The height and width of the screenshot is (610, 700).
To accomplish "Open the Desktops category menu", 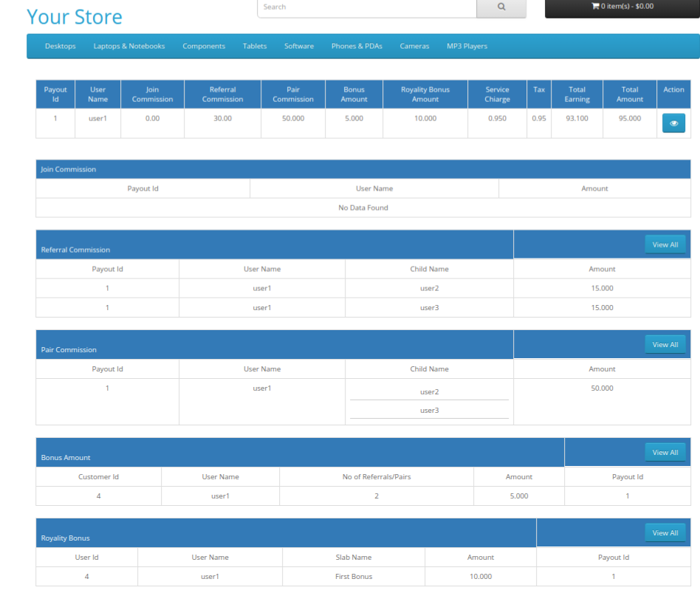I will [60, 46].
